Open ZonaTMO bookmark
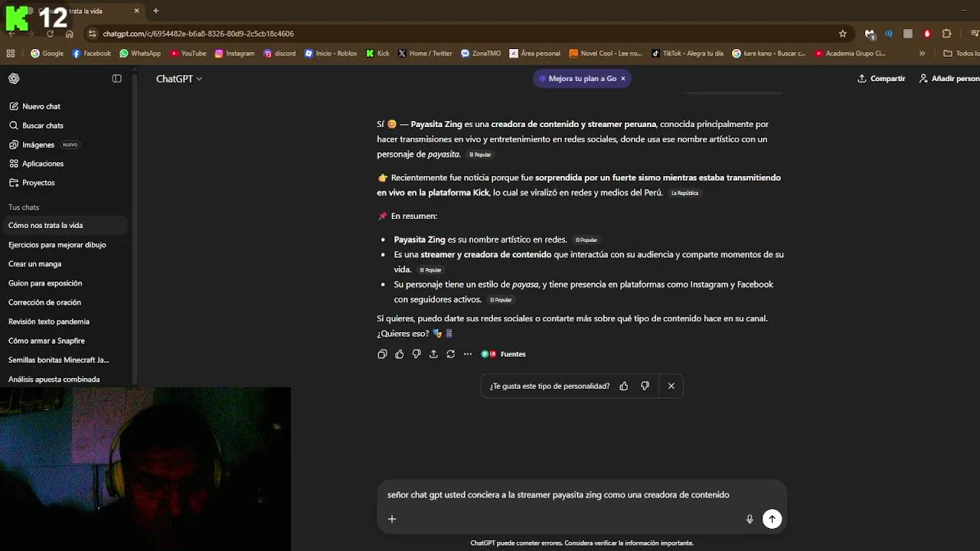Screen dimensions: 980x551 [481, 54]
